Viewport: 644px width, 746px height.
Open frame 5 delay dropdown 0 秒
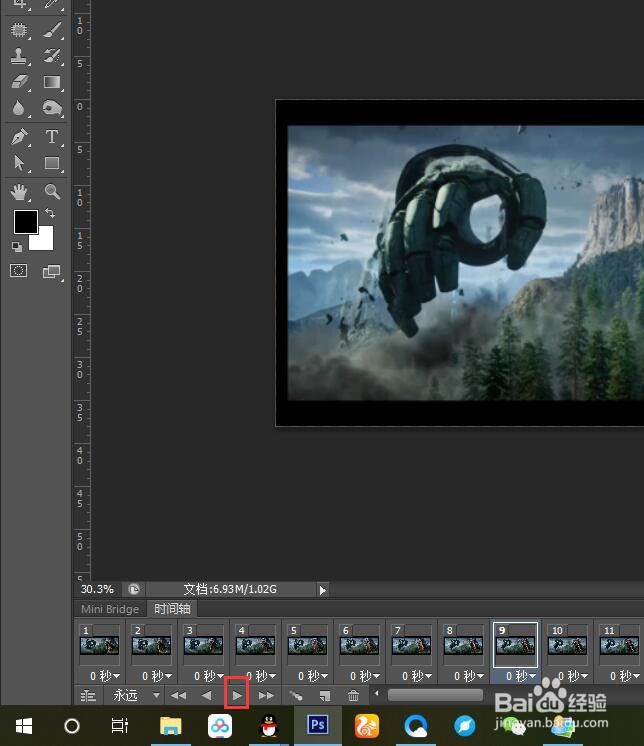point(312,676)
